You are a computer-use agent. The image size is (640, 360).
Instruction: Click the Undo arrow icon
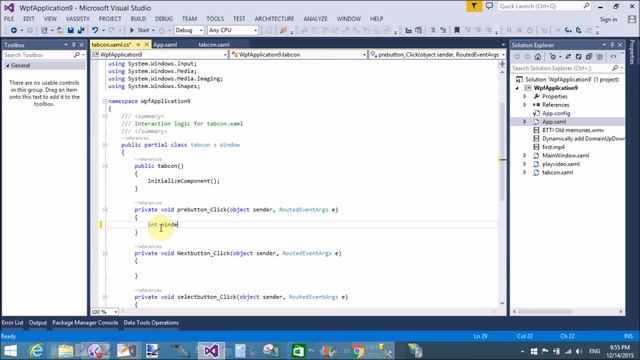point(95,30)
